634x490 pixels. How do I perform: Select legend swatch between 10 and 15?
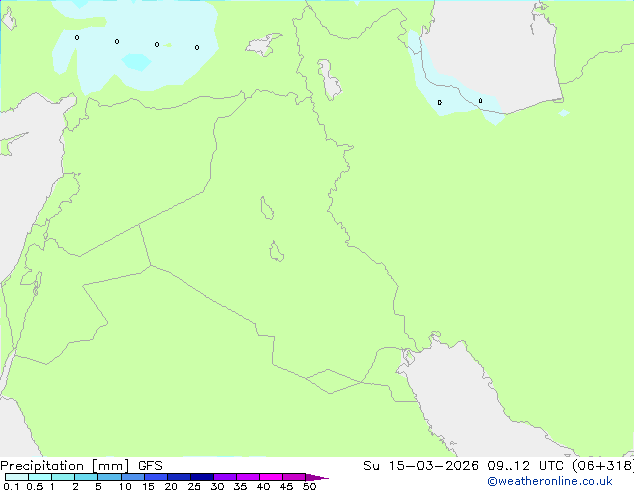133,477
